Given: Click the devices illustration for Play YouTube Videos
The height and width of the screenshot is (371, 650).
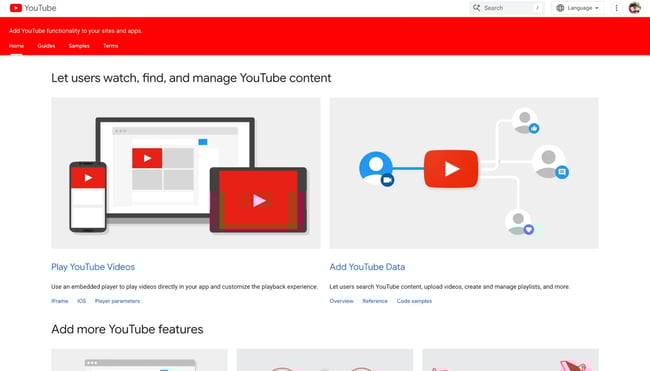Looking at the screenshot, I should (186, 173).
